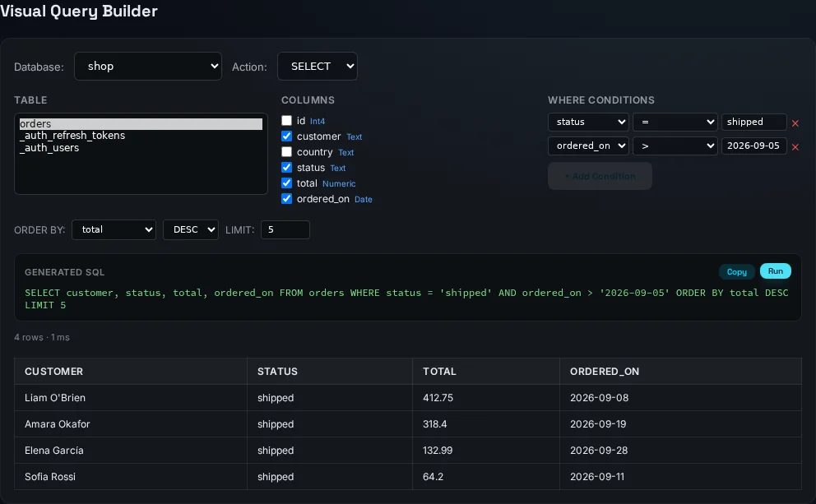Open the DESC sort direction dropdown
The width and height of the screenshot is (816, 504).
(x=191, y=229)
